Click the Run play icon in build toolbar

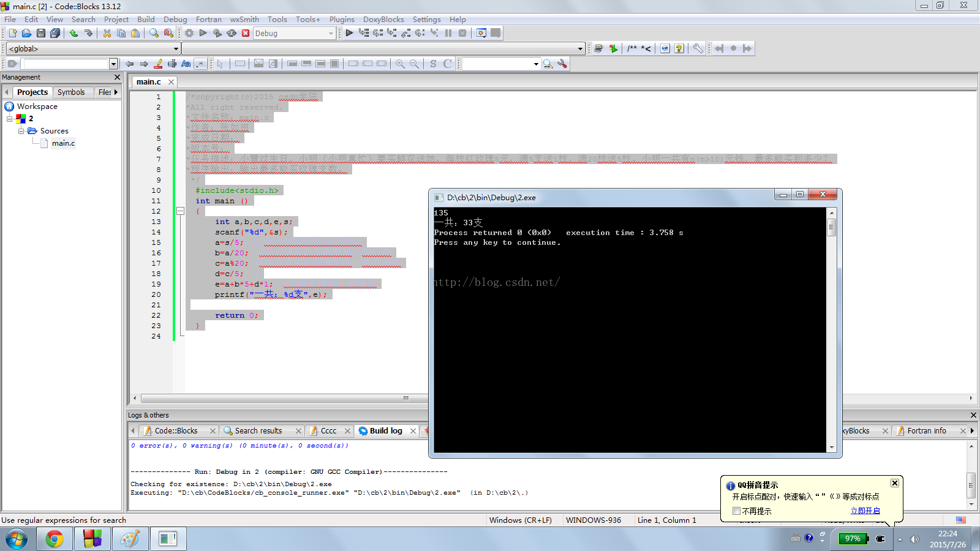point(203,33)
